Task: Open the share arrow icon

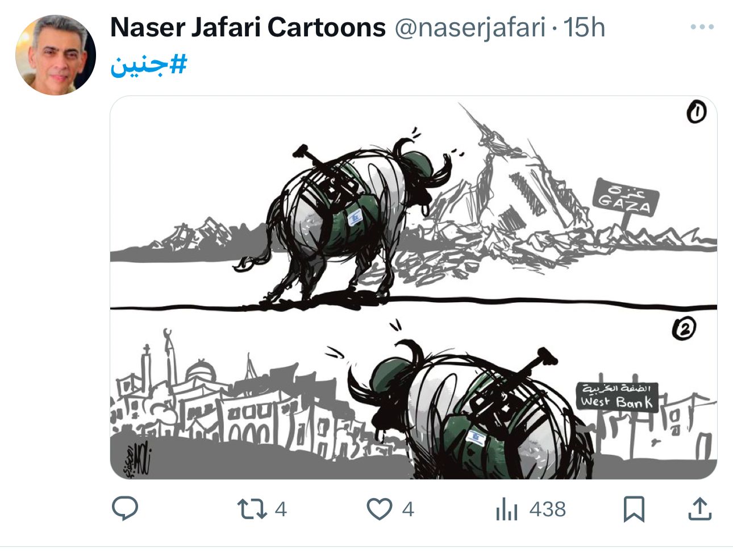Action: click(x=700, y=509)
